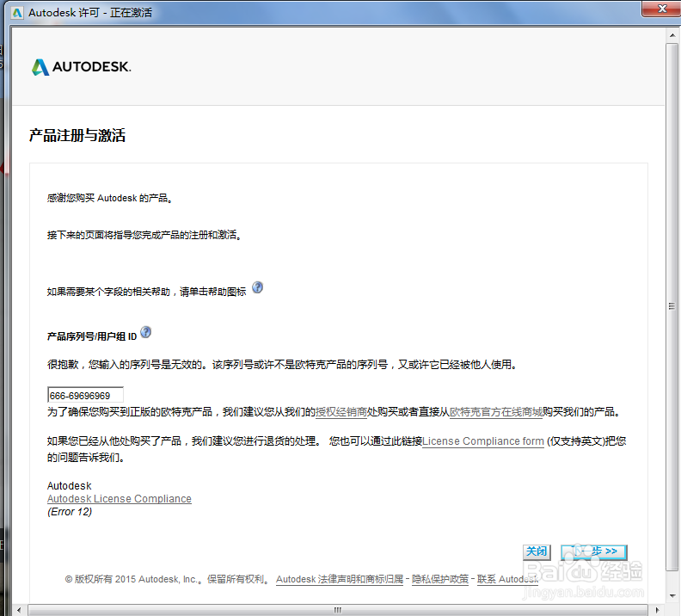The width and height of the screenshot is (681, 616).
Task: Close the Autodesk 许可 window
Action: (x=661, y=9)
